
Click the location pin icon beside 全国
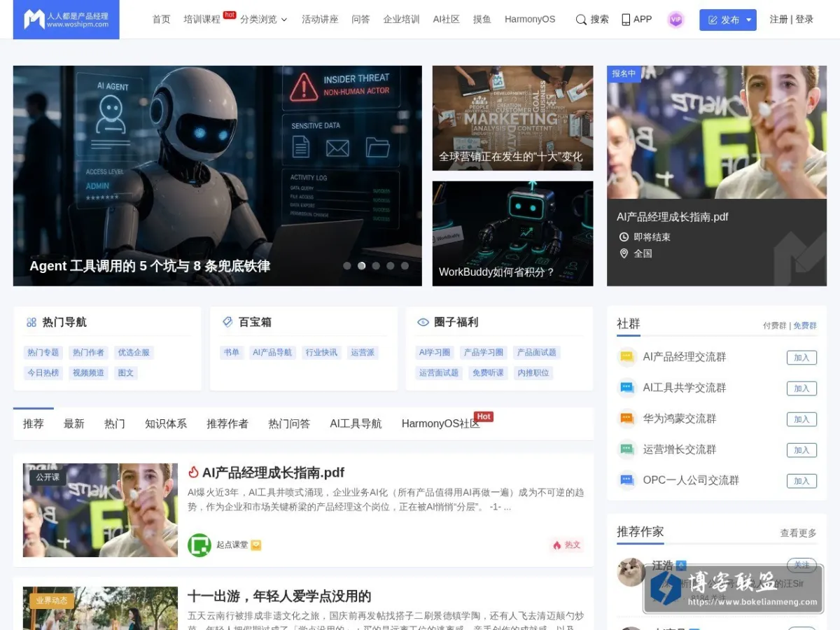(624, 253)
